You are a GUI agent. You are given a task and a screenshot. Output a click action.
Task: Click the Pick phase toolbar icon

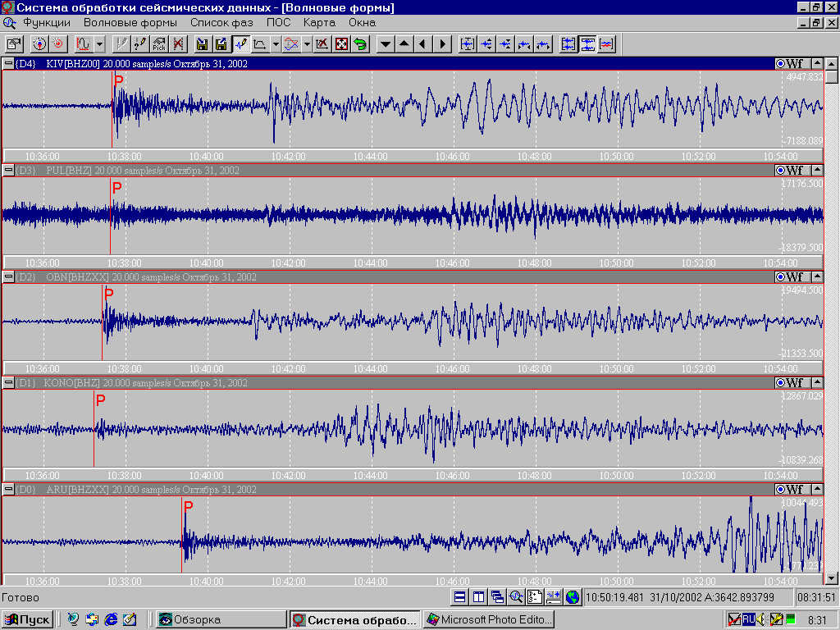(x=159, y=44)
